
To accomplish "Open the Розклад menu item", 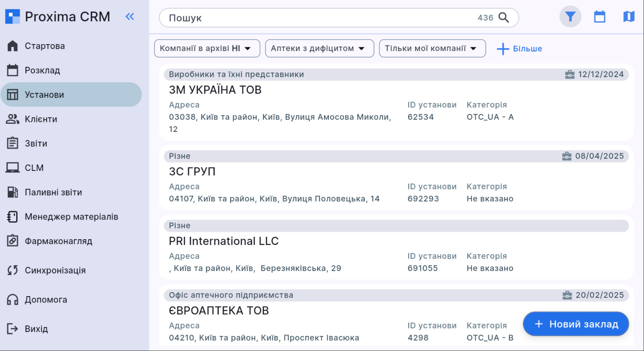I will point(42,70).
